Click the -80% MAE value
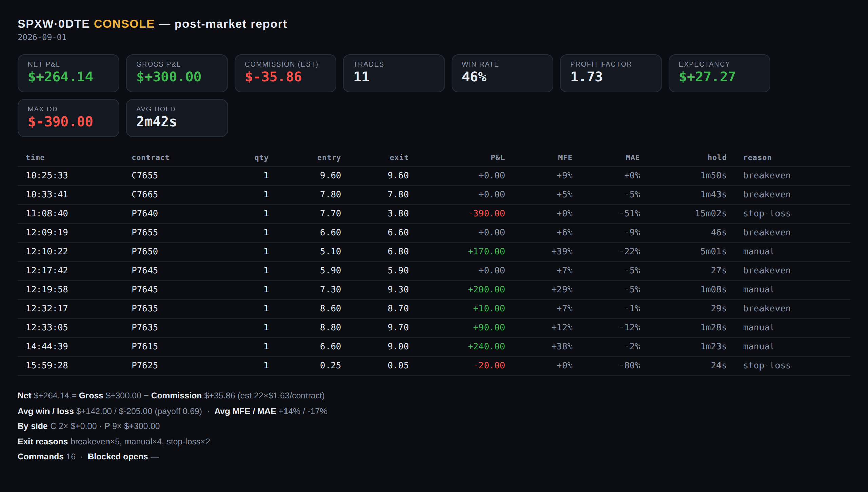 pos(630,366)
